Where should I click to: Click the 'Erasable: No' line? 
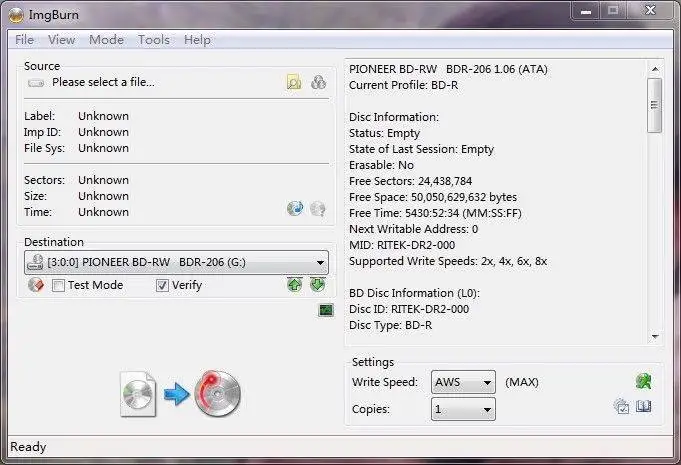[x=381, y=165]
